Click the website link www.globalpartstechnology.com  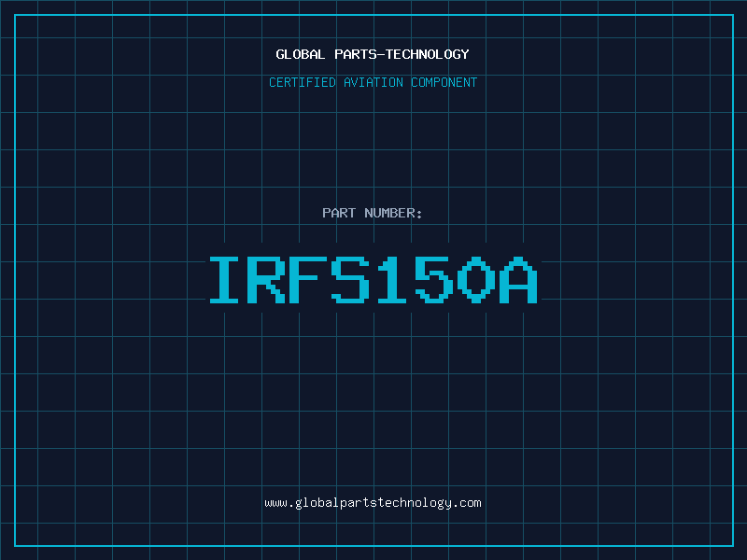(373, 503)
